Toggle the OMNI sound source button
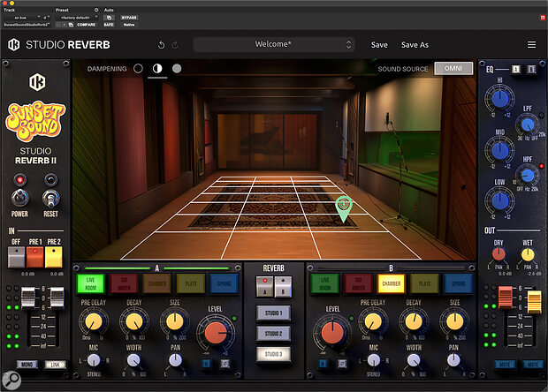This screenshot has width=548, height=392. [453, 68]
